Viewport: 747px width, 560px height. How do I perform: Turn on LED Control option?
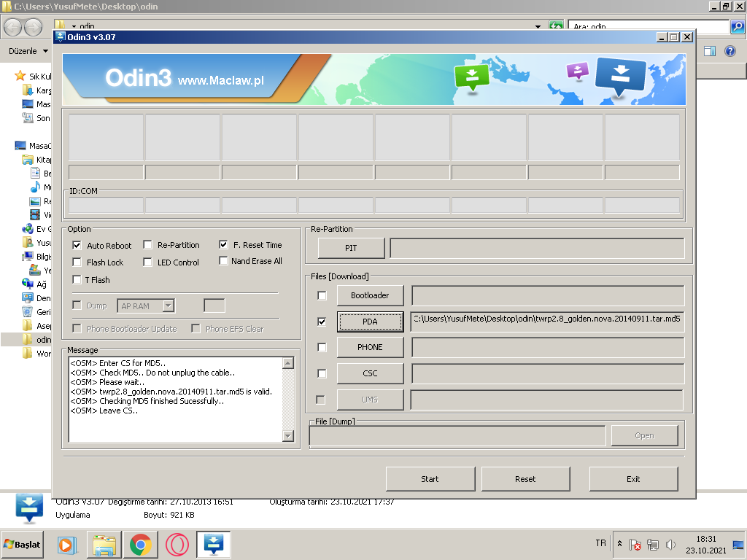click(x=147, y=262)
